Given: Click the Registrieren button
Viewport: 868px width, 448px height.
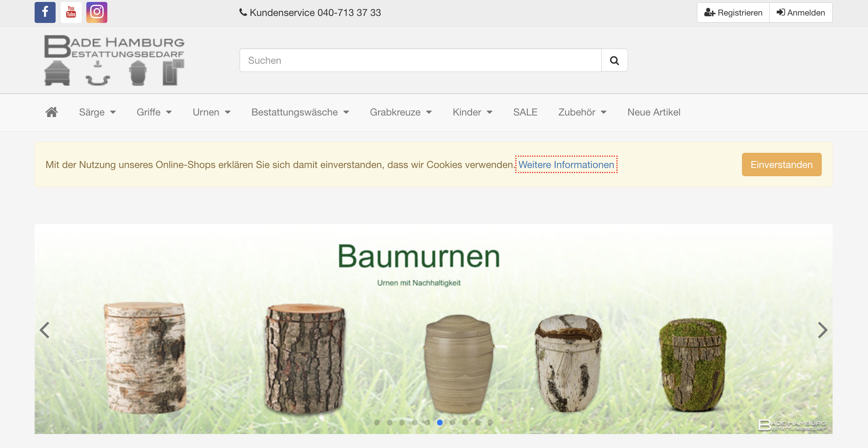Looking at the screenshot, I should (733, 12).
